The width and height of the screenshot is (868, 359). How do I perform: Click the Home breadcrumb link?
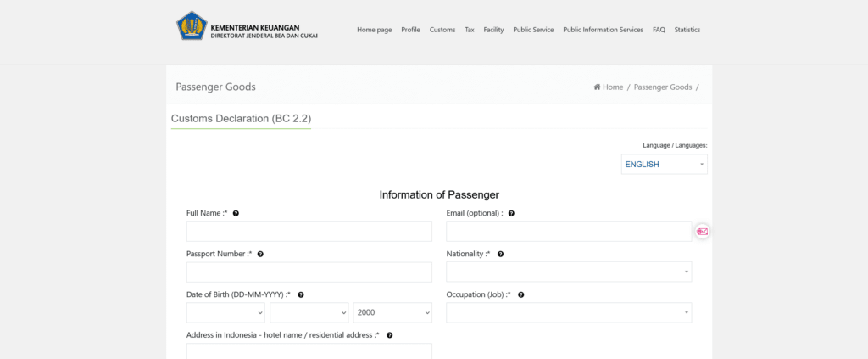point(609,87)
